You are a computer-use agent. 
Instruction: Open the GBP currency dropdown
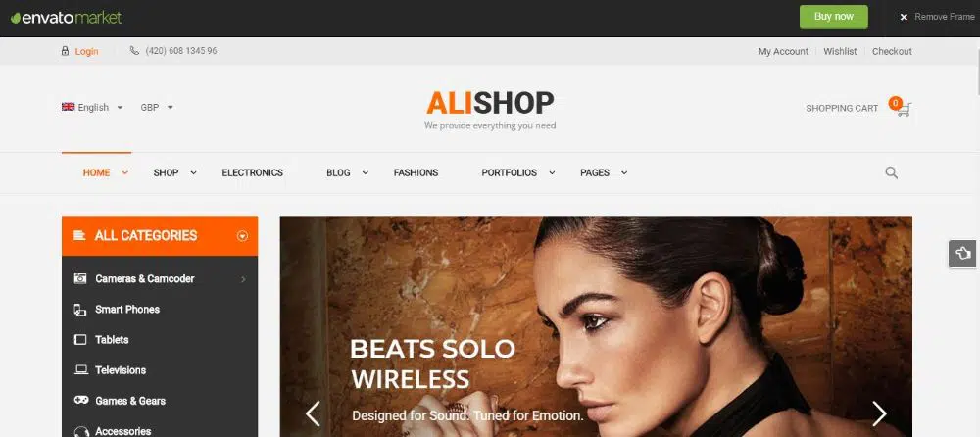(157, 108)
